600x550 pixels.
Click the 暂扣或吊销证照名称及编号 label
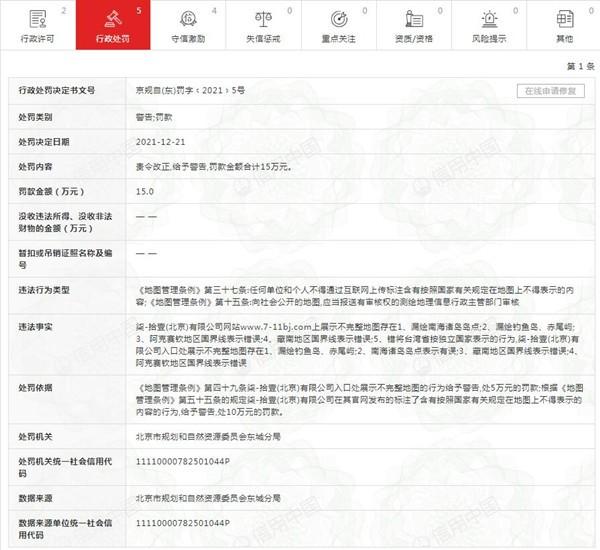click(x=65, y=259)
